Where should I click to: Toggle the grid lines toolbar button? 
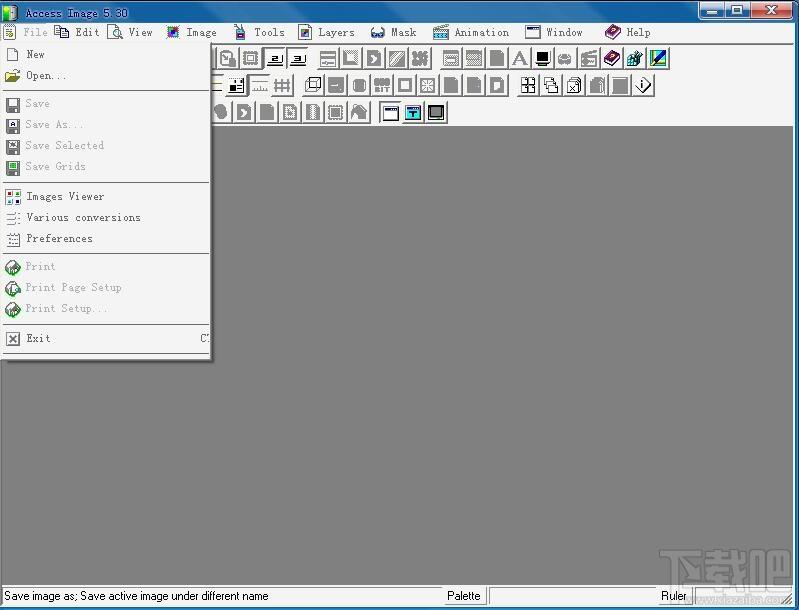point(282,86)
